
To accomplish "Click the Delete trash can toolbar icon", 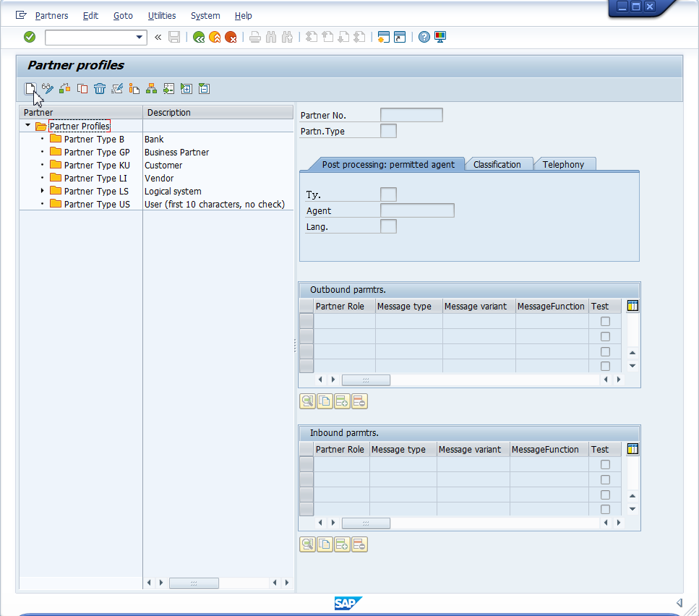I will (100, 89).
